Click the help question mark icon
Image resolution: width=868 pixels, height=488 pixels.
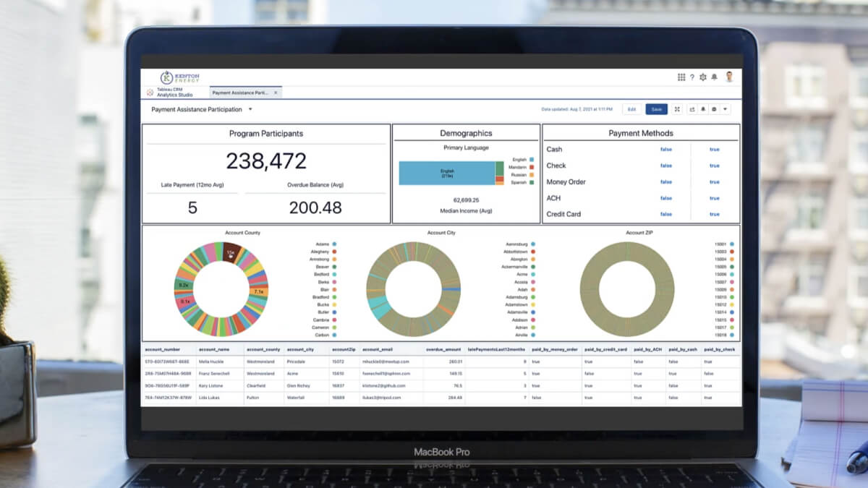click(692, 77)
